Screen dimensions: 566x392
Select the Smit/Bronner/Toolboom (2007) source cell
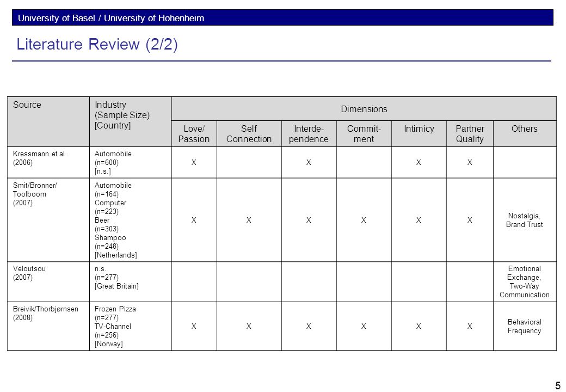(x=48, y=220)
